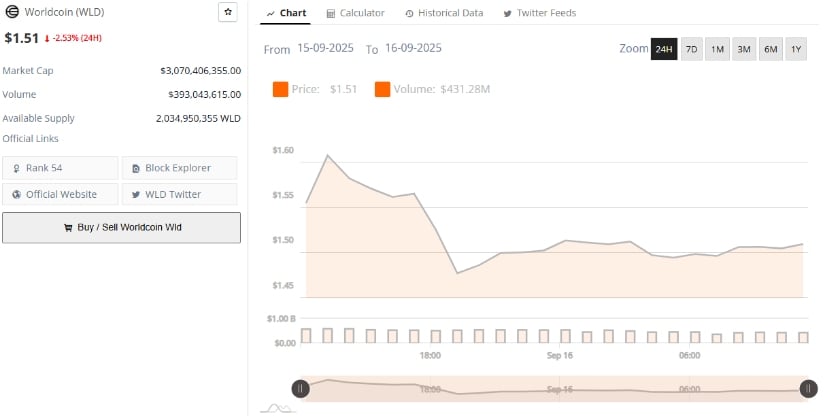825x416 pixels.
Task: Click the 06:00 x-axis label under the chart
Action: 689,356
